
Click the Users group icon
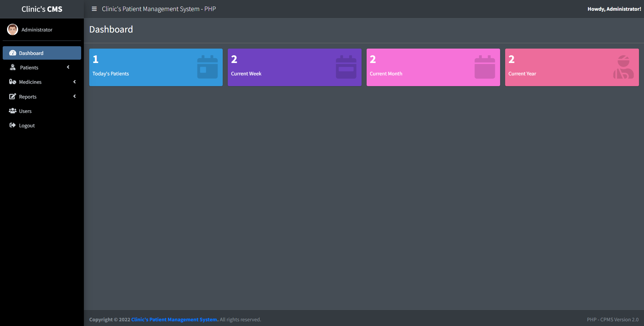(x=12, y=111)
